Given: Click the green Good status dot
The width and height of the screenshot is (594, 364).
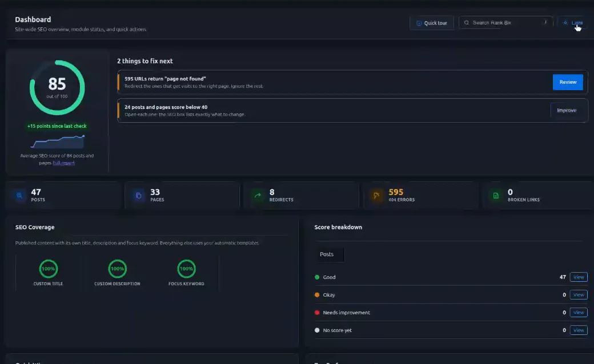Looking at the screenshot, I should 317,277.
